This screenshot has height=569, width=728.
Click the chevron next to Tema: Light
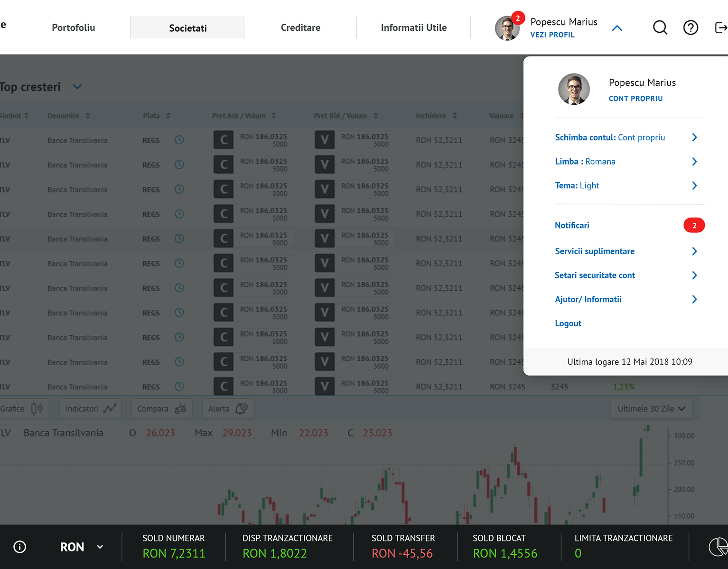point(694,185)
